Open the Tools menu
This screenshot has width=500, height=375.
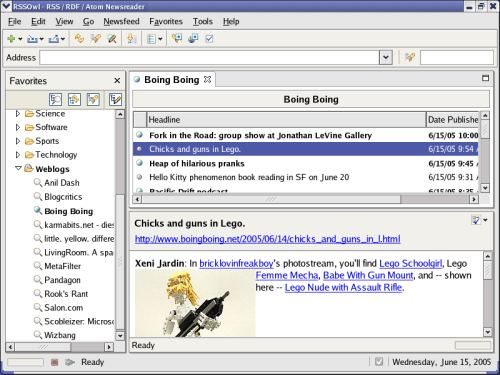(x=203, y=22)
